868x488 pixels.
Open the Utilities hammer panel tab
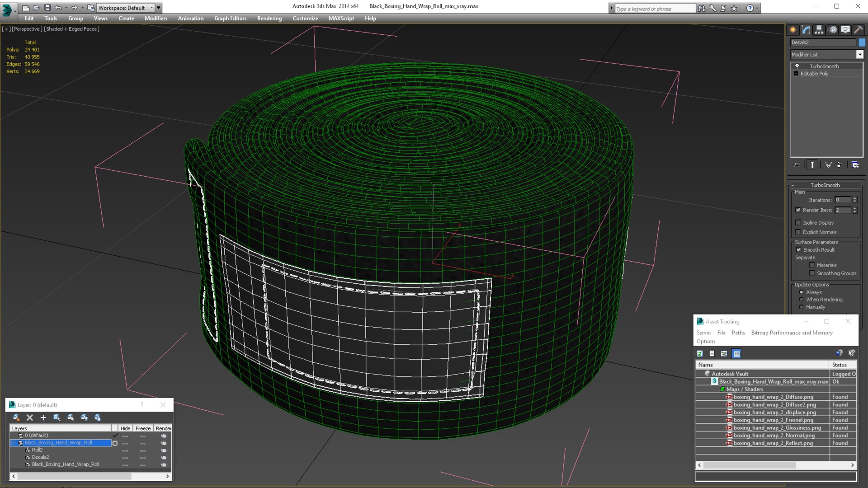tap(858, 30)
